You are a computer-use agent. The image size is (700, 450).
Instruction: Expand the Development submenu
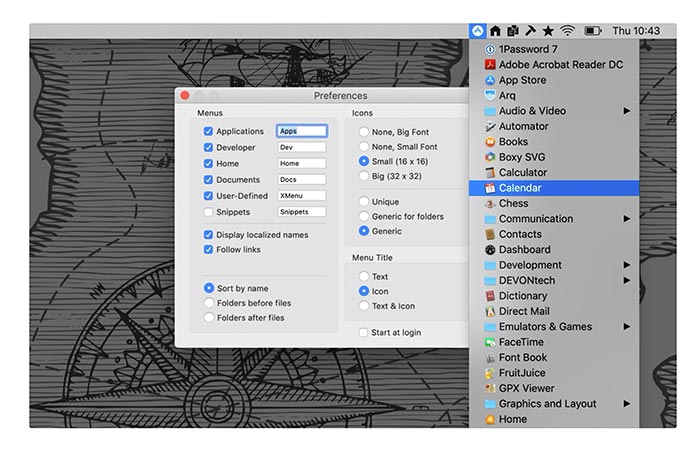point(554,265)
